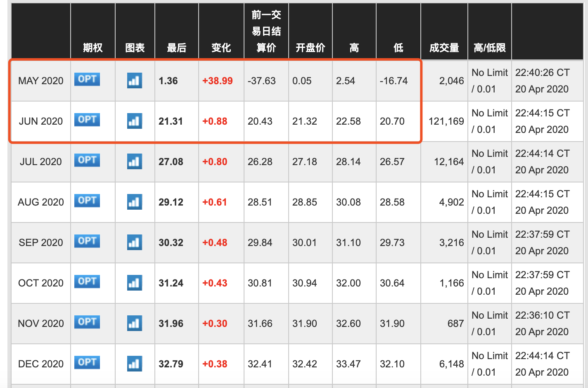Open the chart icon for NOV 2020
This screenshot has width=588, height=388.
coord(135,323)
